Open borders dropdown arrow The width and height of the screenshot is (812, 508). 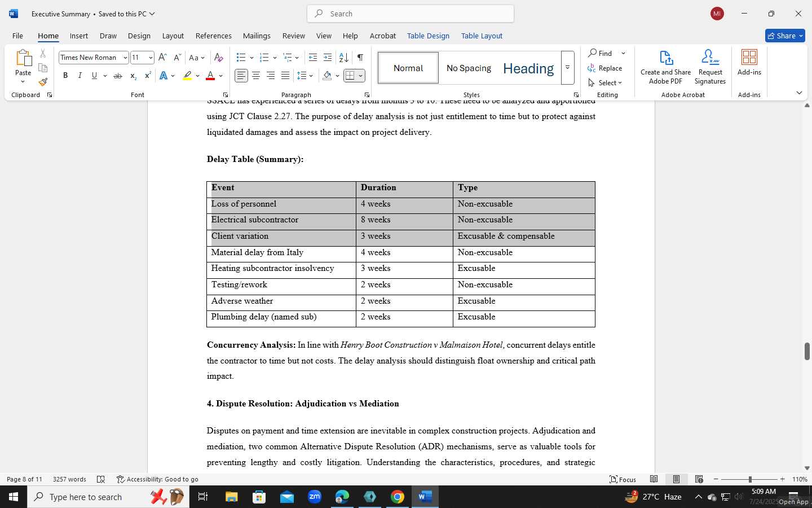360,76
